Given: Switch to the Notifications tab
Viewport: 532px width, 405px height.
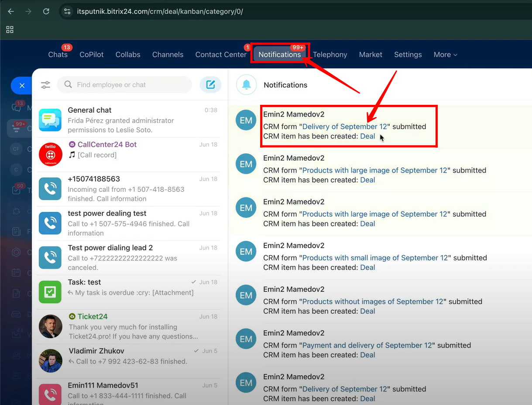Looking at the screenshot, I should click(279, 55).
